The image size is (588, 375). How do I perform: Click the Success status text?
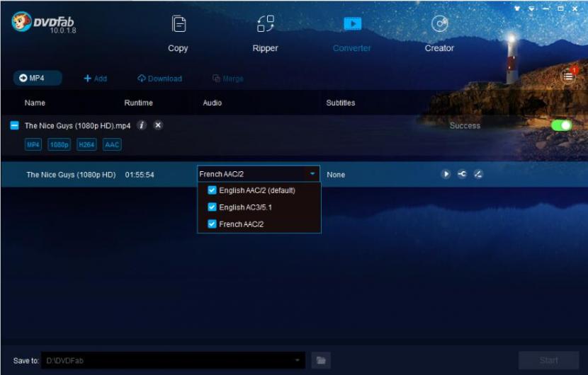click(465, 125)
